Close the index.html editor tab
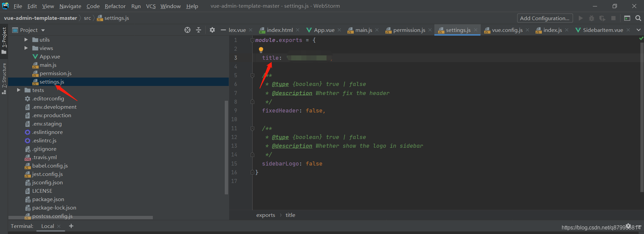The width and height of the screenshot is (644, 234). point(298,30)
